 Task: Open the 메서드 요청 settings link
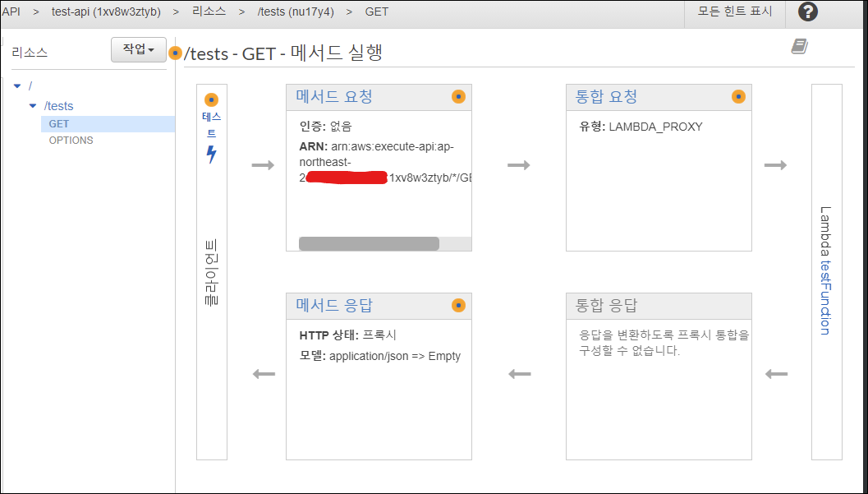pyautogui.click(x=334, y=97)
